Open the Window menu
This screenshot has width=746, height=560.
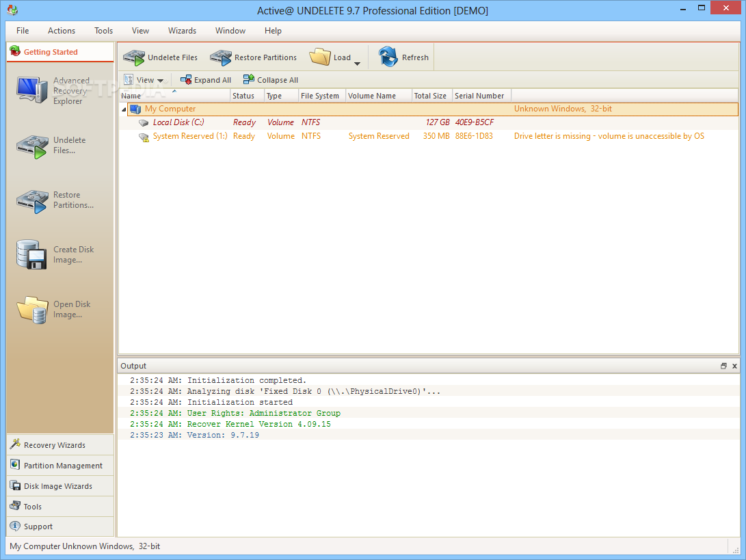[x=230, y=31]
